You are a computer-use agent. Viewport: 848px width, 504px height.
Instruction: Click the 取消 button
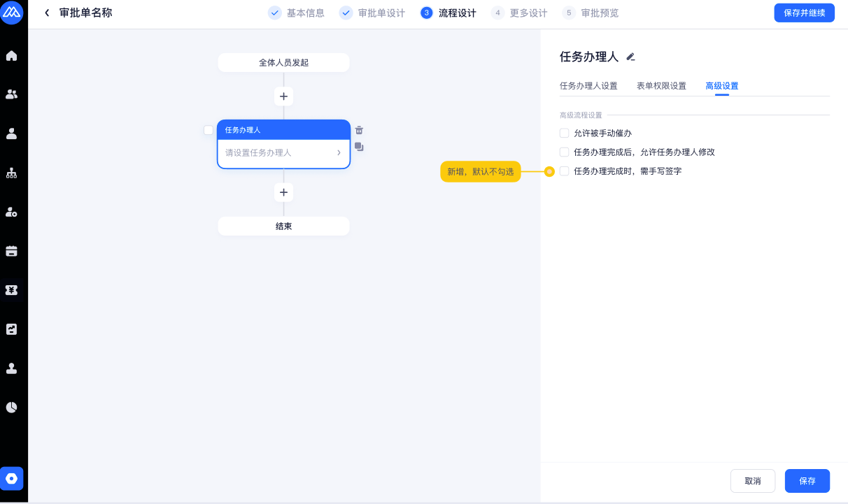click(752, 481)
